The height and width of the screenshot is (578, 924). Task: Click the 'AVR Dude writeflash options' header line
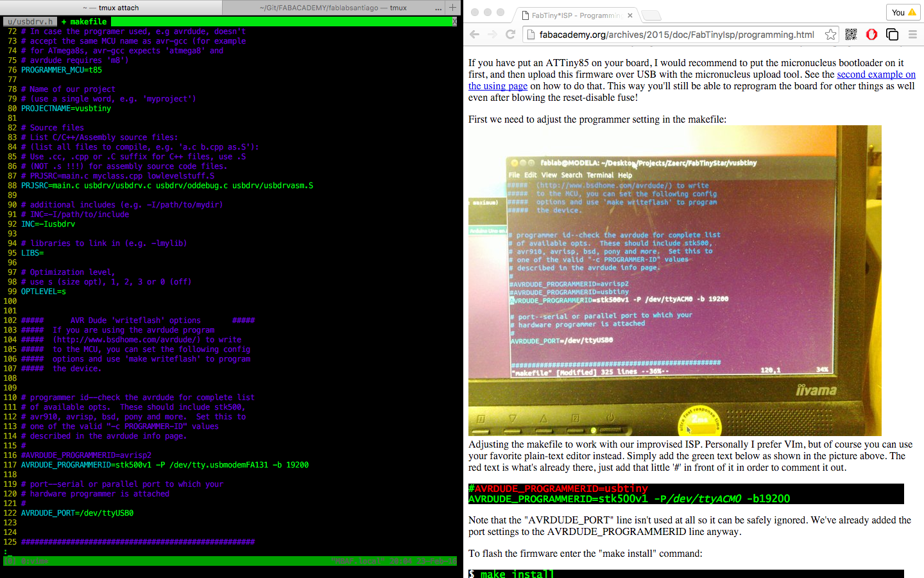(138, 320)
